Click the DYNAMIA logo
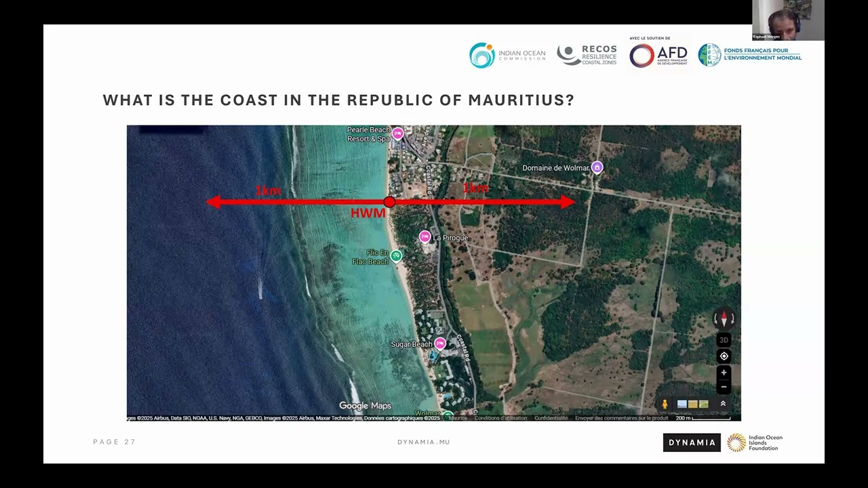 (x=692, y=443)
